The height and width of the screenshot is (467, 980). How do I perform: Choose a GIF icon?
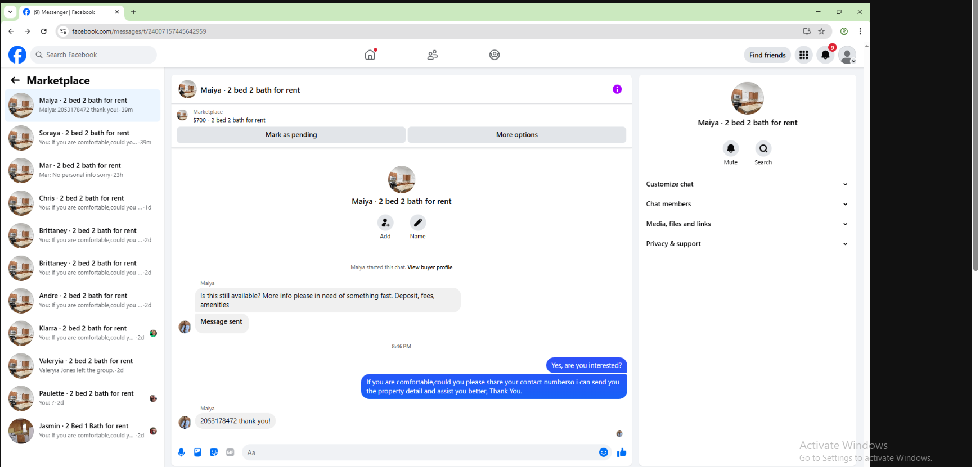(x=230, y=452)
